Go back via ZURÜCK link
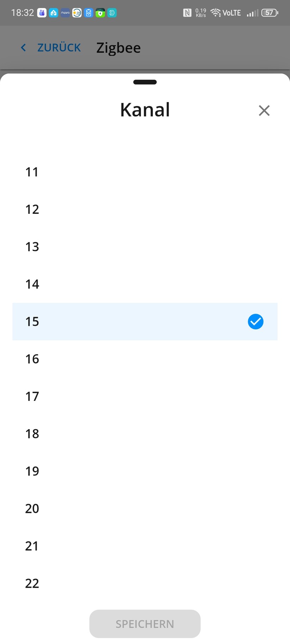The image size is (290, 644). (x=59, y=48)
